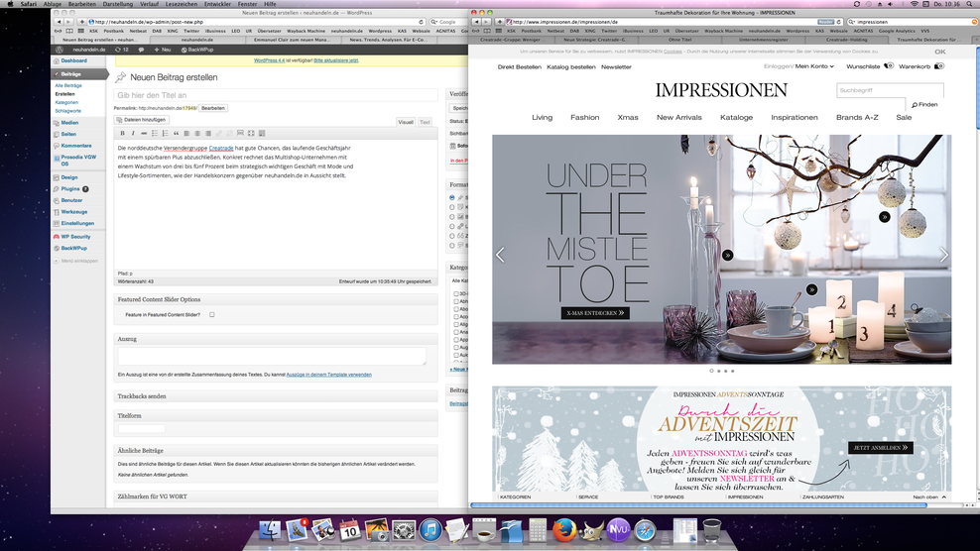The image size is (980, 551).
Task: Open the Lesezeichen menu in the menu bar
Action: coord(182,4)
